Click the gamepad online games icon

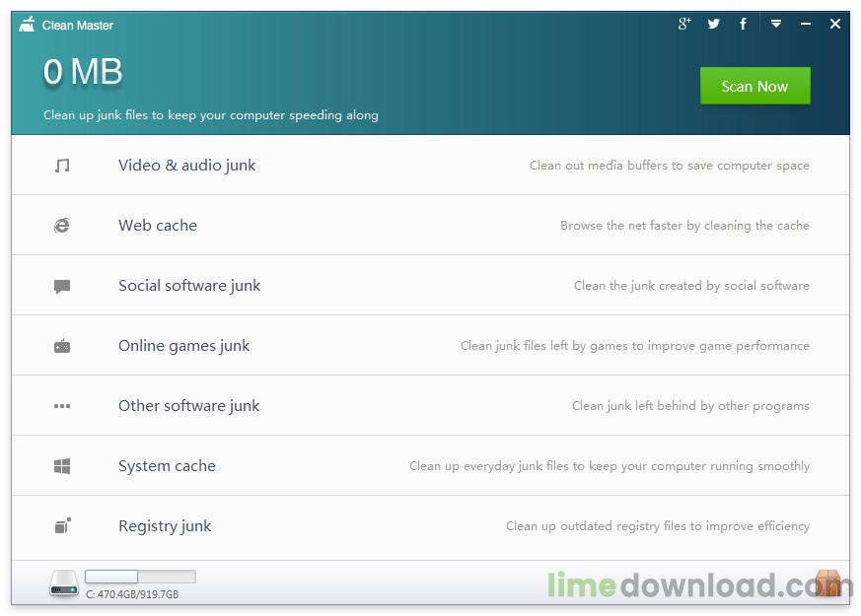(62, 346)
